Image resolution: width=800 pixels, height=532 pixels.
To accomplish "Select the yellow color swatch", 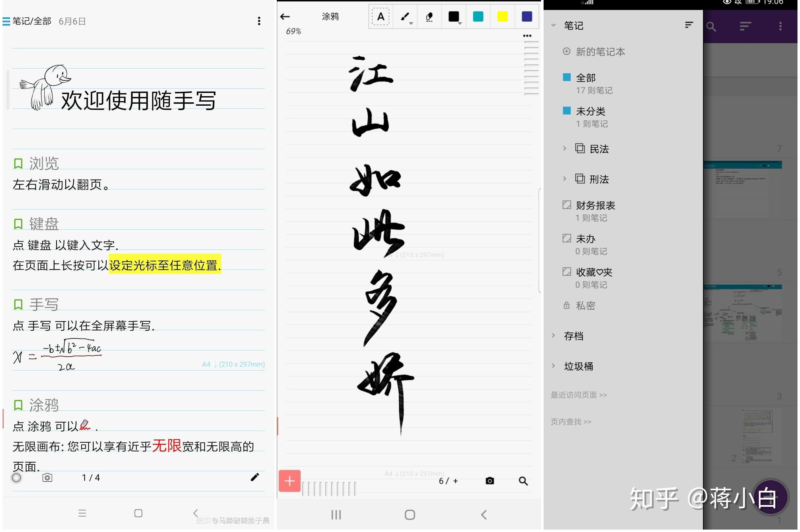I will 502,16.
